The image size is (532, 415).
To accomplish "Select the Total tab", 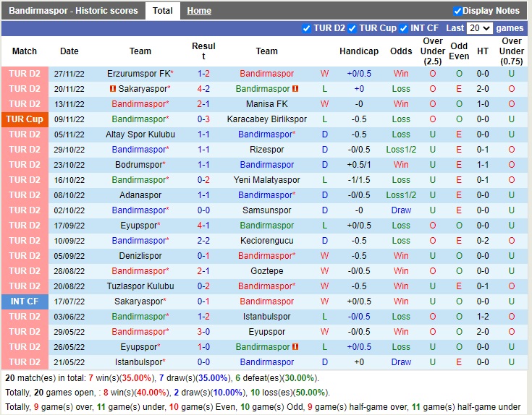I will (163, 11).
